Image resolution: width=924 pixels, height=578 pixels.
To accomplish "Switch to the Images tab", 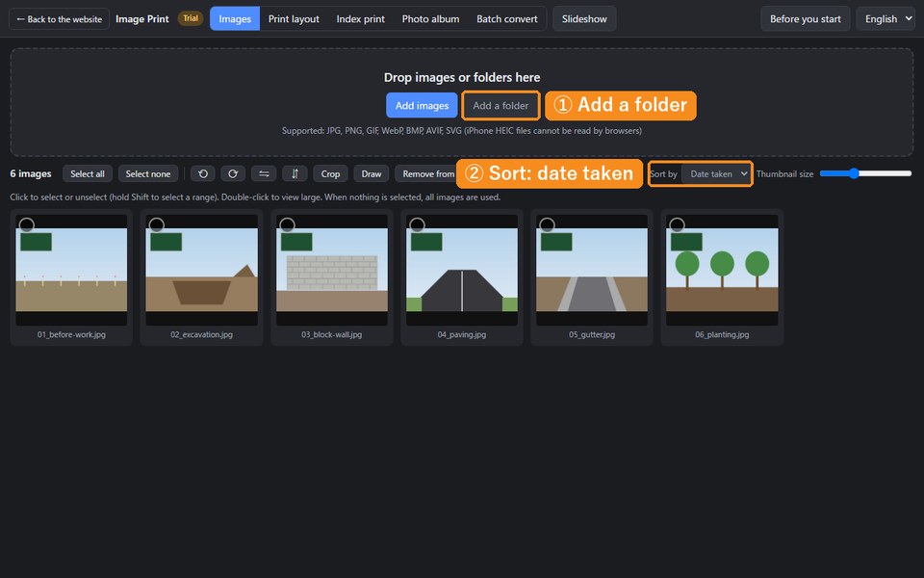I will coord(235,19).
